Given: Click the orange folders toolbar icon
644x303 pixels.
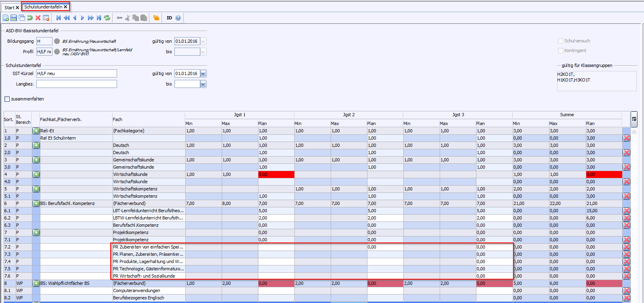Looking at the screenshot, I should click(x=156, y=18).
